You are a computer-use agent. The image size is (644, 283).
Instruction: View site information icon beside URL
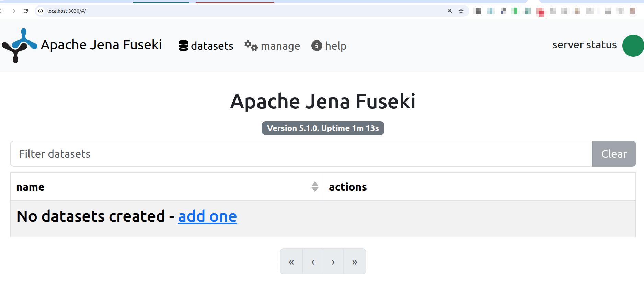point(41,11)
